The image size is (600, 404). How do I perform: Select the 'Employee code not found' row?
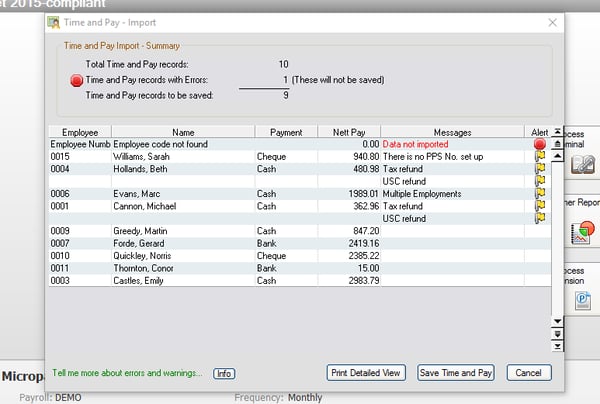pyautogui.click(x=300, y=144)
